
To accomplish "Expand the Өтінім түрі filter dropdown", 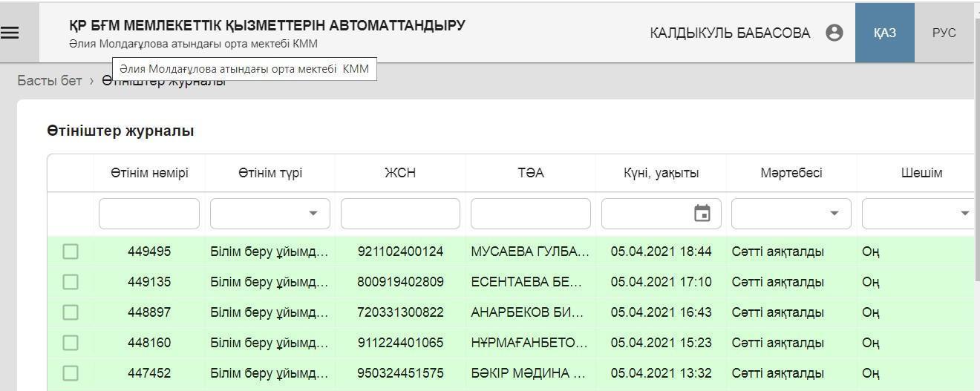I will coord(313,214).
